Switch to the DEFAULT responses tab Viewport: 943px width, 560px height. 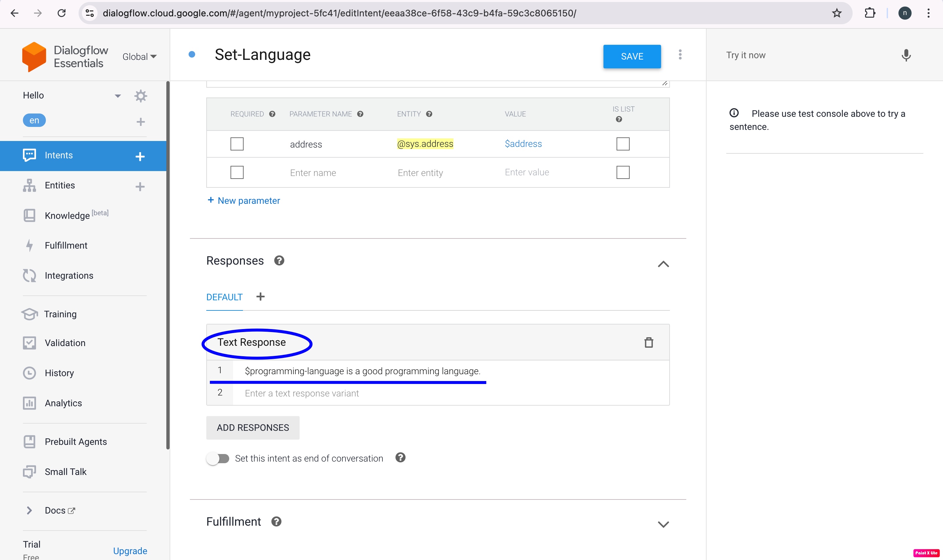pyautogui.click(x=224, y=297)
